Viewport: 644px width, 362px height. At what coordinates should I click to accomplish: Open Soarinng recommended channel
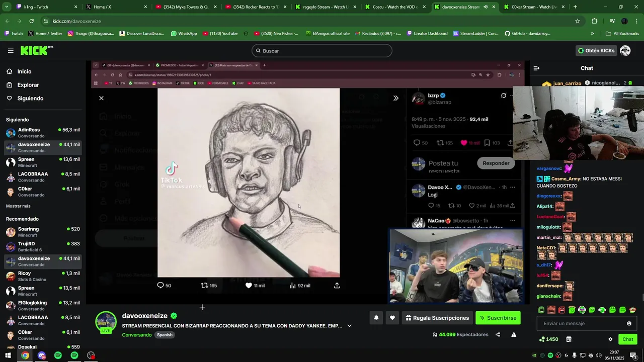[x=43, y=232]
